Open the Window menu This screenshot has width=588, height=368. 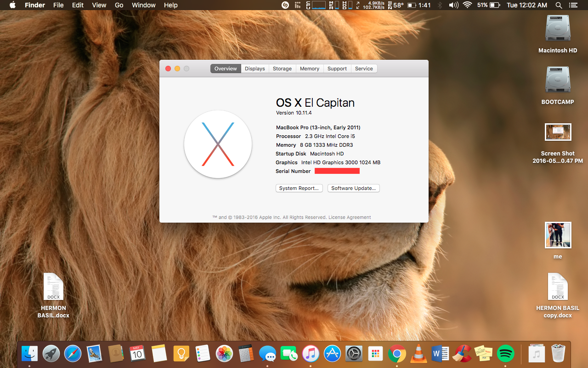pyautogui.click(x=144, y=5)
